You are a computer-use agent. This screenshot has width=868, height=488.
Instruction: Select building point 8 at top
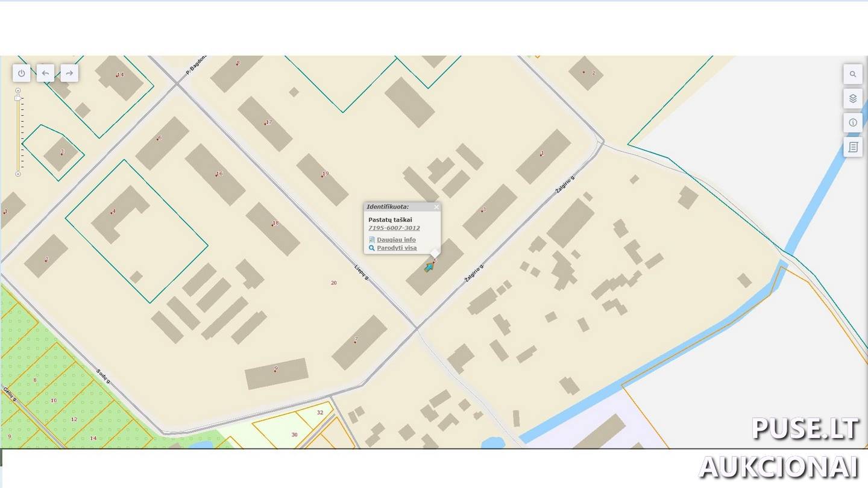[x=237, y=63]
